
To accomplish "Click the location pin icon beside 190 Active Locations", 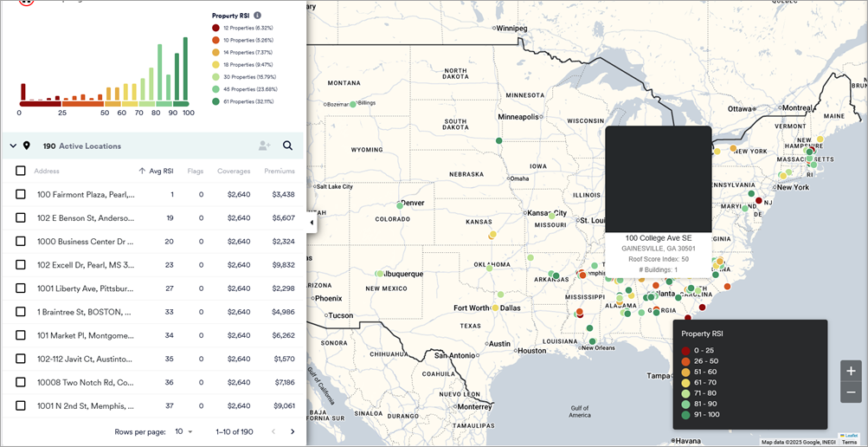I will point(27,146).
